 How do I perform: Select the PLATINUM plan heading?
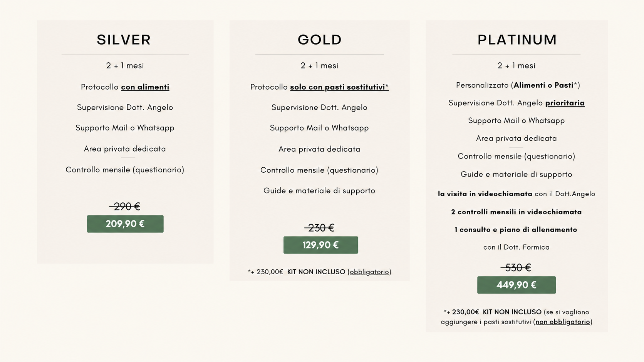517,40
